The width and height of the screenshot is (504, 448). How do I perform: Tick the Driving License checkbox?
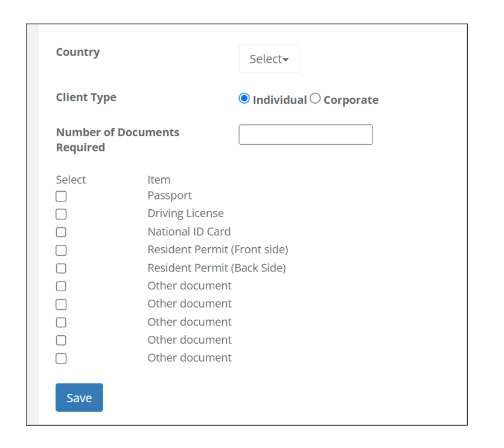[61, 214]
